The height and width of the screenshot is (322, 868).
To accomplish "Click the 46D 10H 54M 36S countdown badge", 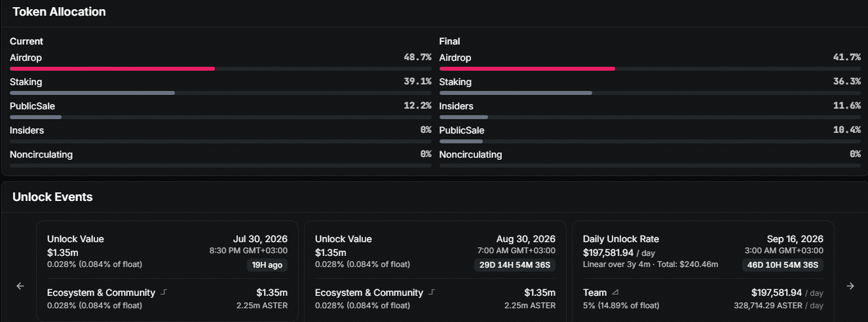I will 783,265.
